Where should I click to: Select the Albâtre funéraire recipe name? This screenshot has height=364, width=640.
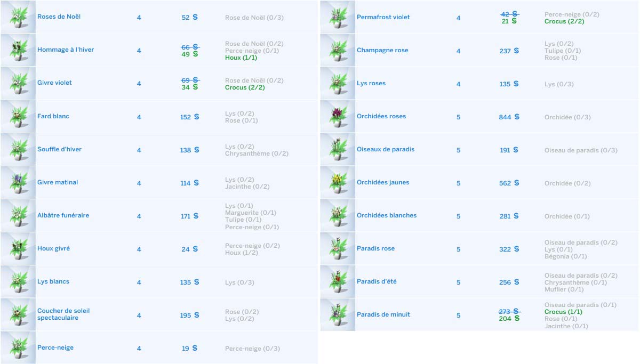click(63, 216)
